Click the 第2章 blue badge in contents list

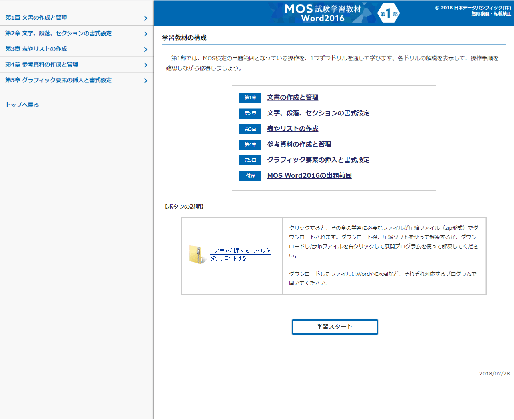click(250, 113)
